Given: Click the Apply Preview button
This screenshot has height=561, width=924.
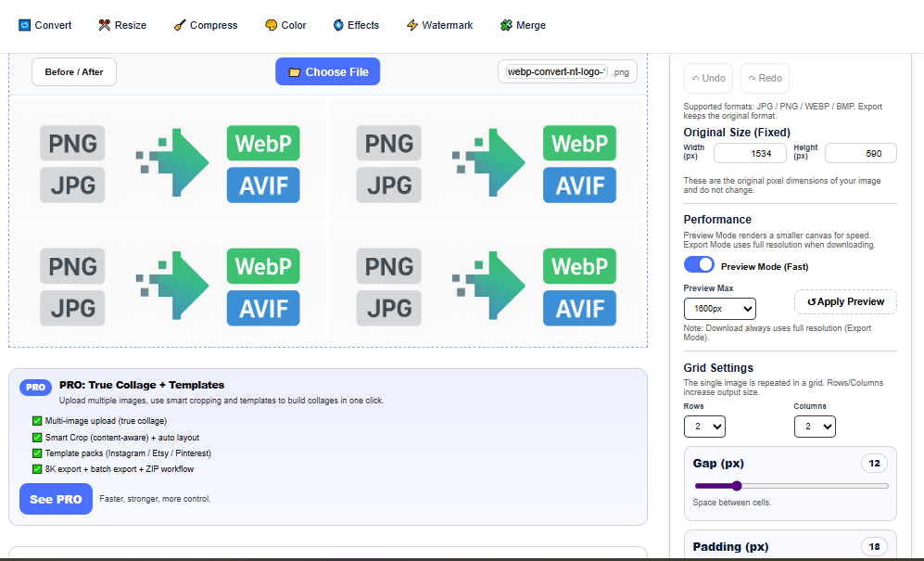Looking at the screenshot, I should coord(845,301).
